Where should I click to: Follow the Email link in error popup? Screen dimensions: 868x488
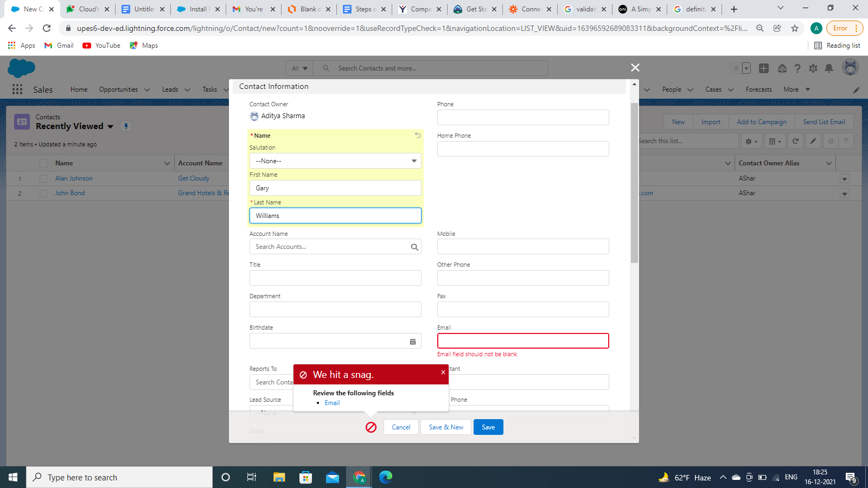tap(332, 403)
